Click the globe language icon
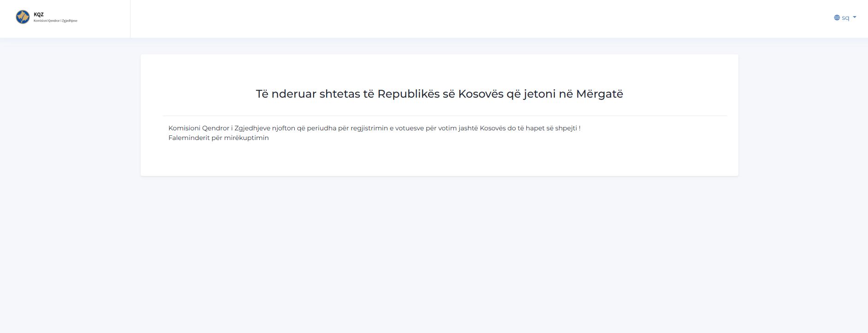 coord(837,18)
